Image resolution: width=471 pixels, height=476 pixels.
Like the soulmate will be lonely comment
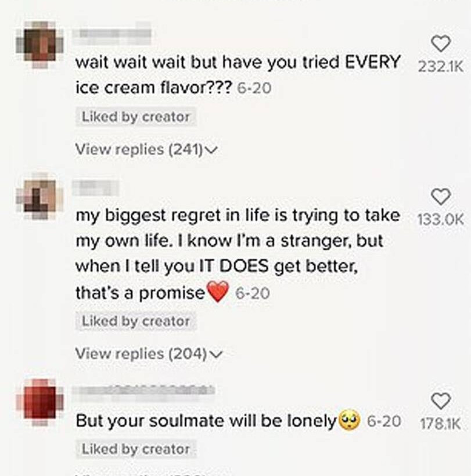[441, 401]
